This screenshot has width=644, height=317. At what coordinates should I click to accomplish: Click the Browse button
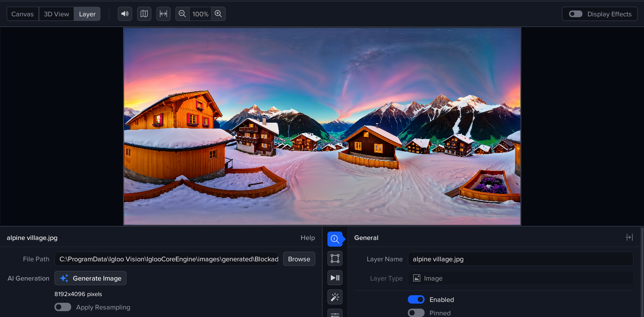point(299,259)
